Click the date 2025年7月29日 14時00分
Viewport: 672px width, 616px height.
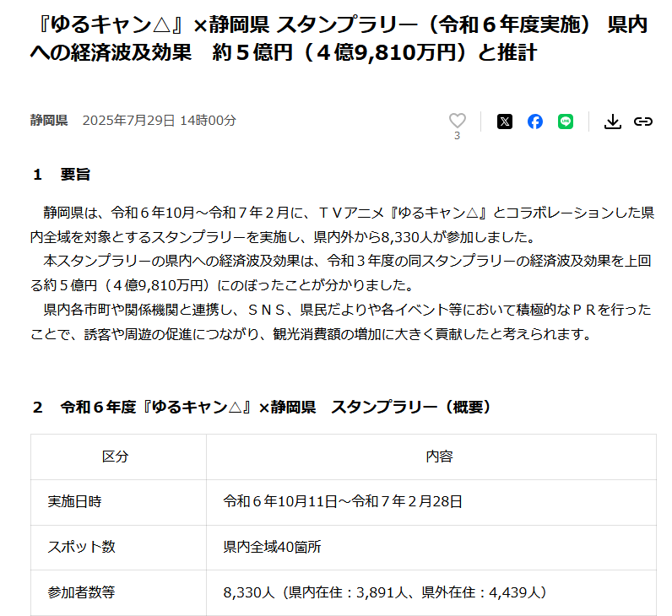click(159, 121)
